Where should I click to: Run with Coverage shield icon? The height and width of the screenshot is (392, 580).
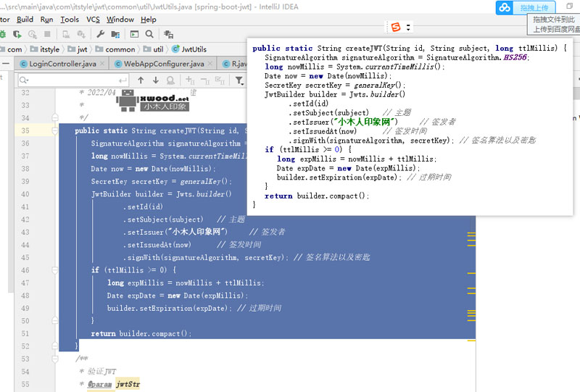(17, 34)
